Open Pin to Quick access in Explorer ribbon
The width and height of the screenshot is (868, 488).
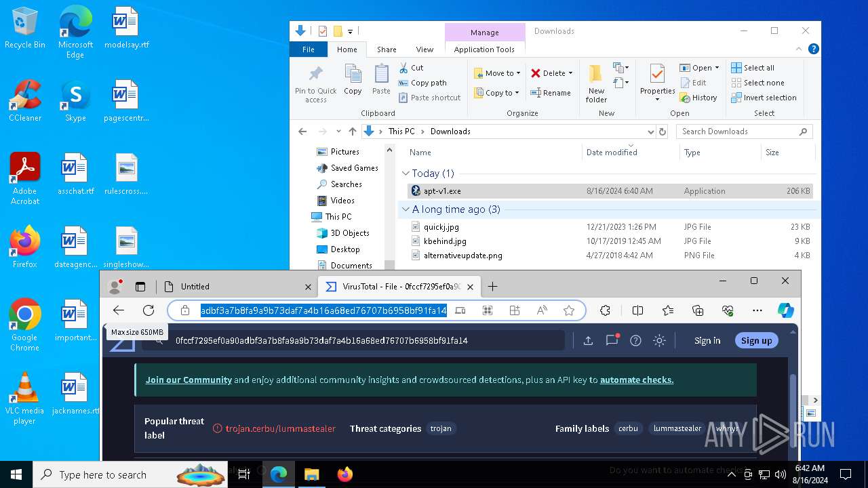pyautogui.click(x=315, y=85)
